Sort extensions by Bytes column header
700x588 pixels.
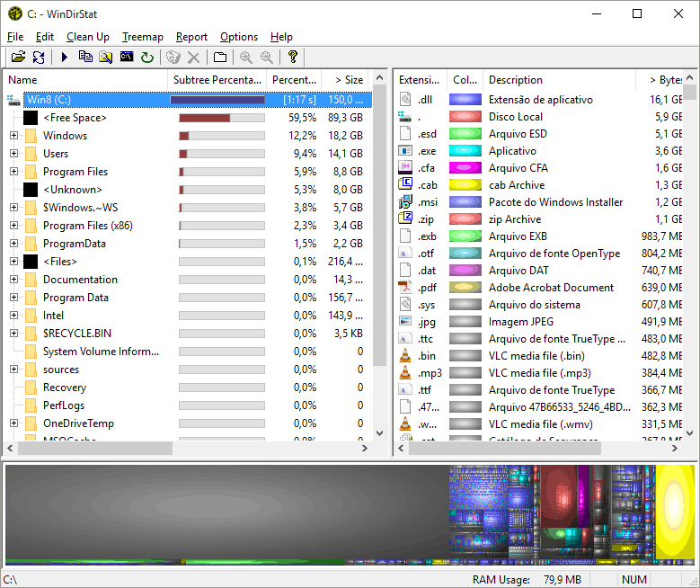click(x=660, y=80)
